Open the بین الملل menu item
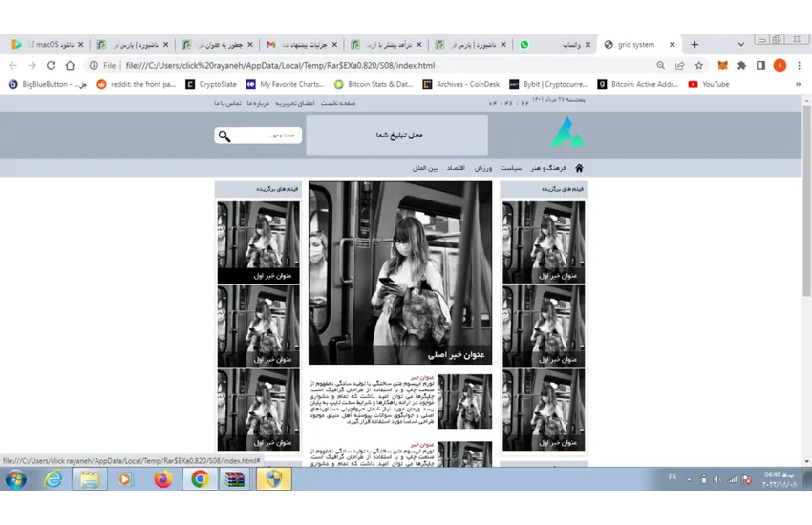The image size is (812, 525). coord(425,168)
